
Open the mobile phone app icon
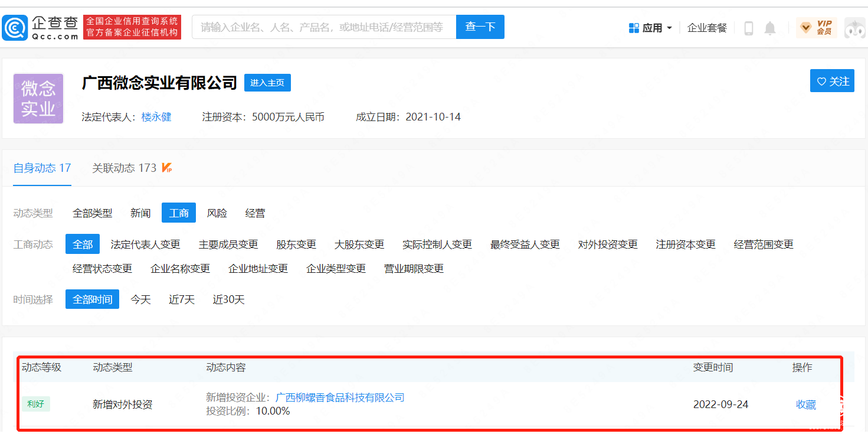tap(749, 28)
